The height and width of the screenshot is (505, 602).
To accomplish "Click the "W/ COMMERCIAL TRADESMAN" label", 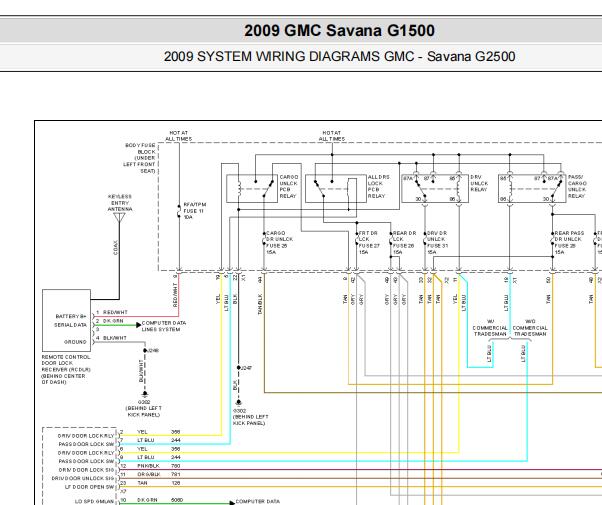I will (x=490, y=328).
